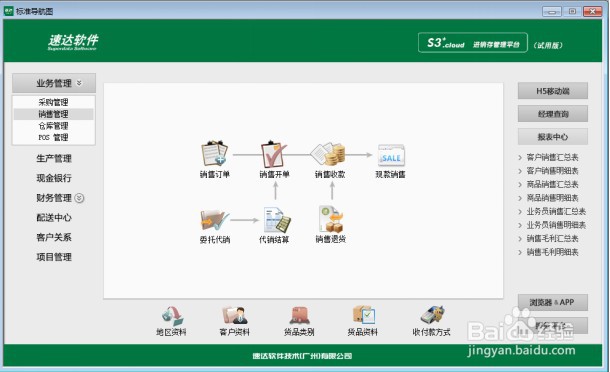Open the 销售开单 checkmark clipboard icon
The height and width of the screenshot is (372, 610).
tap(274, 153)
